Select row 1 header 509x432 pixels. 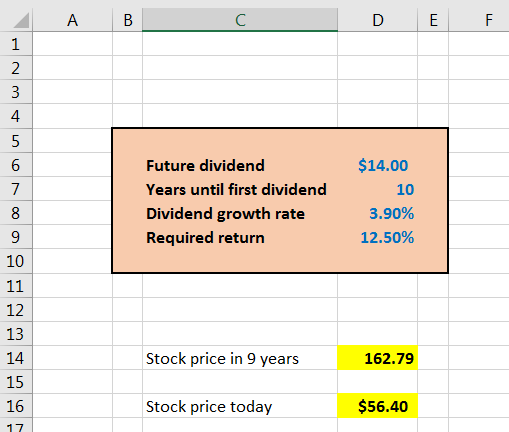pyautogui.click(x=16, y=44)
